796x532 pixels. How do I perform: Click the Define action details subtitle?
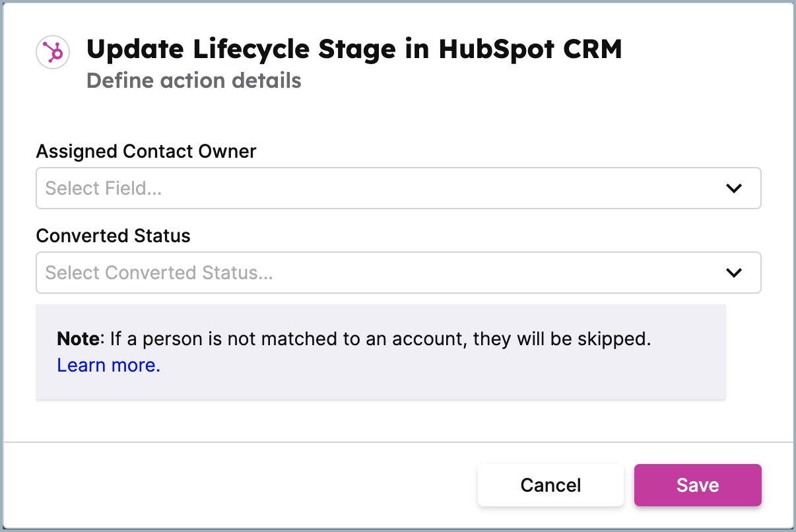[x=194, y=81]
